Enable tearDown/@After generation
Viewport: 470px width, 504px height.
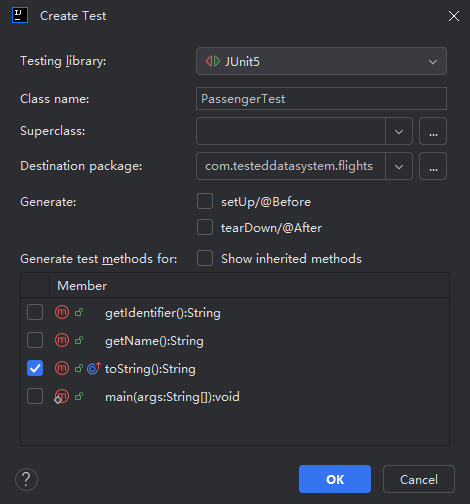tap(205, 227)
